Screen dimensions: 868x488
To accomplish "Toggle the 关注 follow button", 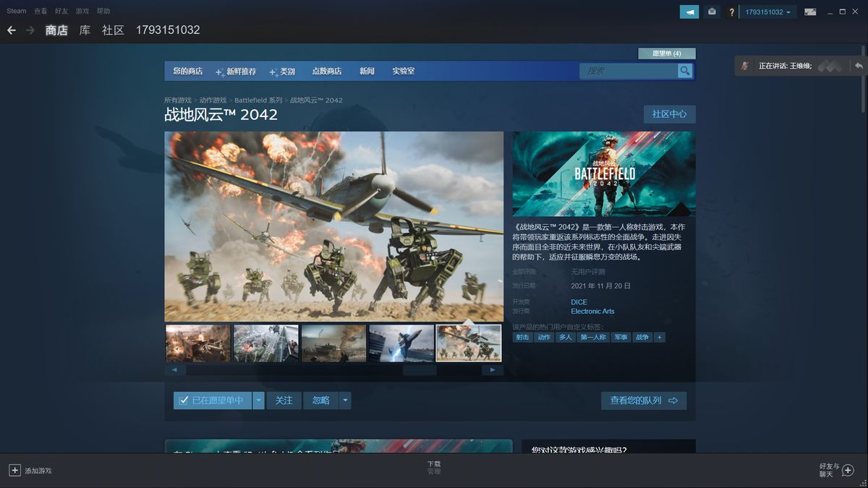I will click(284, 401).
